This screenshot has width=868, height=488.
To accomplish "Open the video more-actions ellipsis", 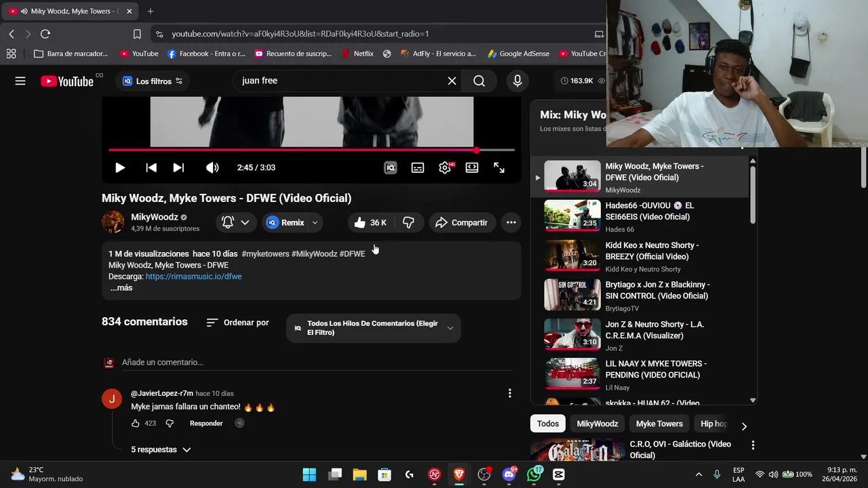I will (511, 222).
